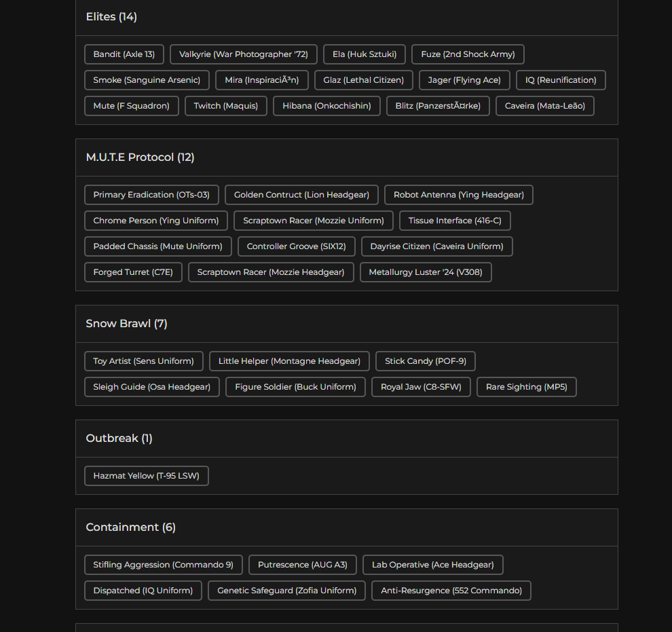Screen dimensions: 672x632
Task: Select Stick Candy (POF-9) tag
Action: 426,361
